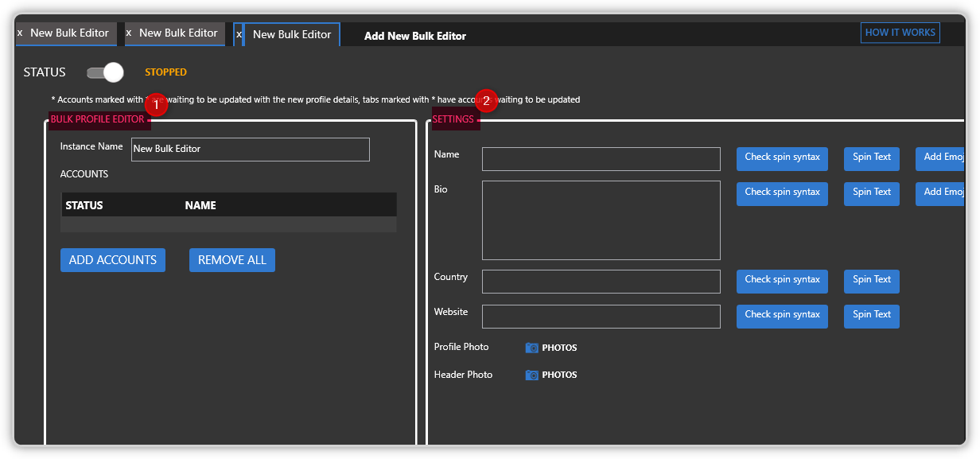Spin Text for the Bio field

pos(871,193)
